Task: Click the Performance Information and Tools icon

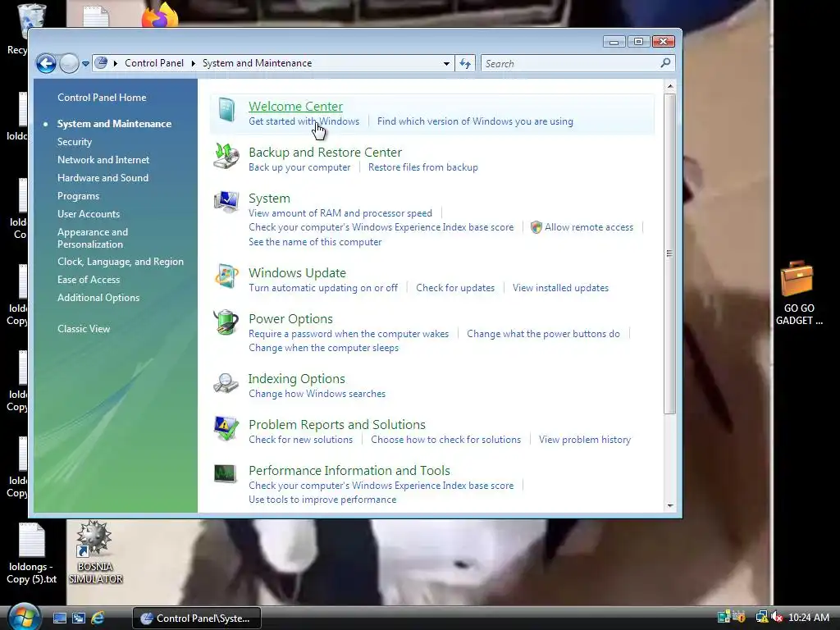Action: coord(225,473)
